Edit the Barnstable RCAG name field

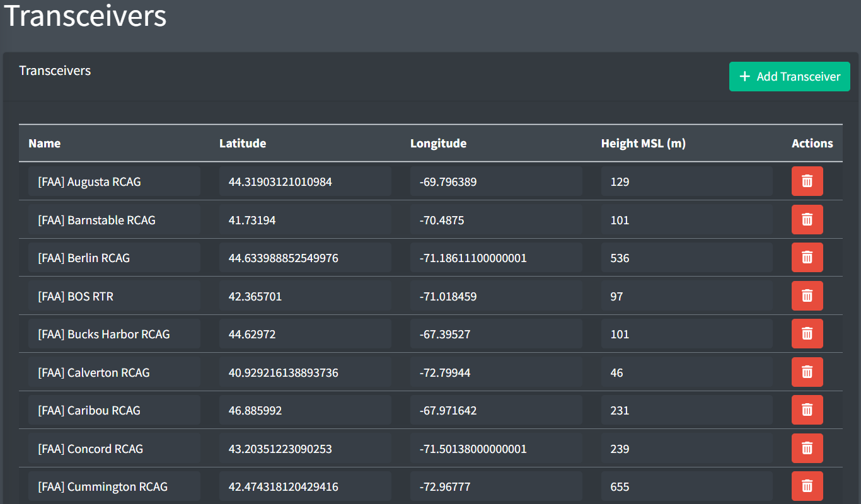tap(114, 220)
